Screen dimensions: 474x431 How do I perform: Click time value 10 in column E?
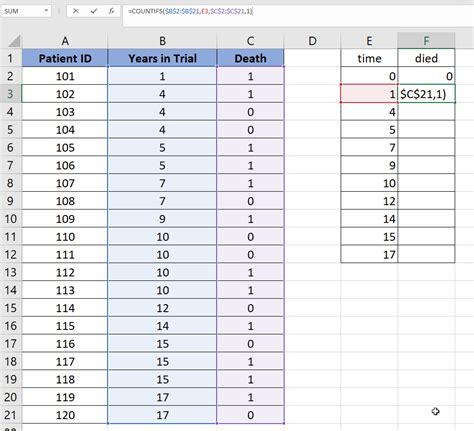point(369,183)
